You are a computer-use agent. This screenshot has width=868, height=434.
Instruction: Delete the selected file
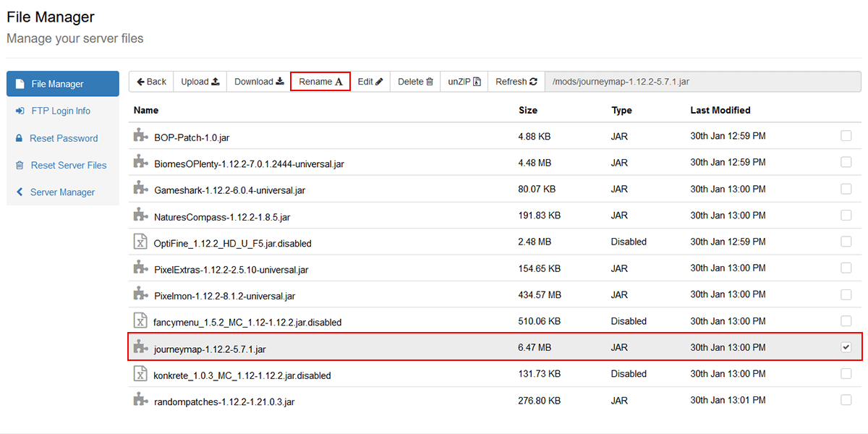coord(415,82)
